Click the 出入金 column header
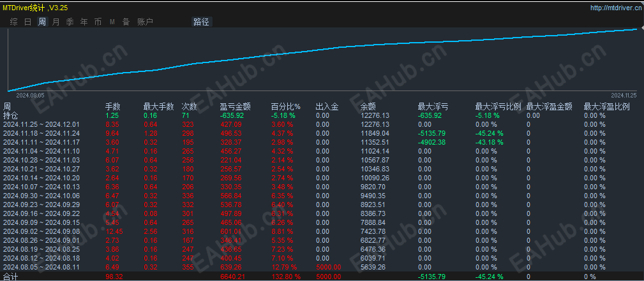Image resolution: width=644 pixels, height=281 pixels. point(327,106)
